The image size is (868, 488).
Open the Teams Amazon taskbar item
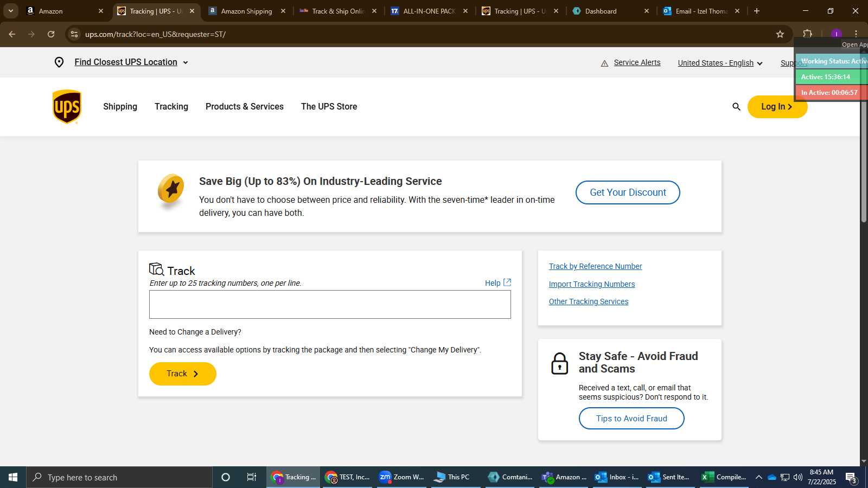coord(564,477)
